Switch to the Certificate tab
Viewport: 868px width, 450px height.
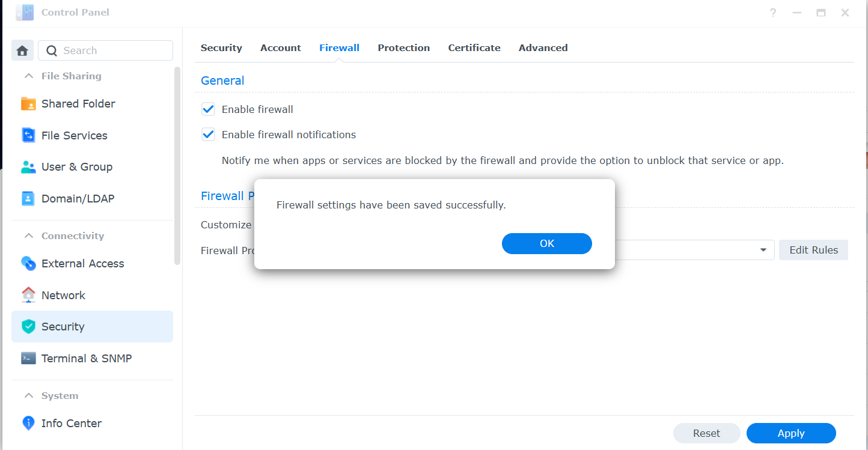coord(474,48)
